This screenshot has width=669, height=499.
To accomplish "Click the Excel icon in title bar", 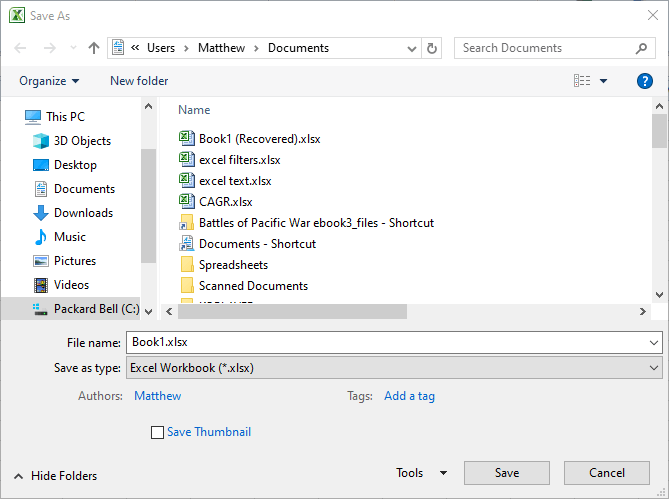I will (x=17, y=15).
